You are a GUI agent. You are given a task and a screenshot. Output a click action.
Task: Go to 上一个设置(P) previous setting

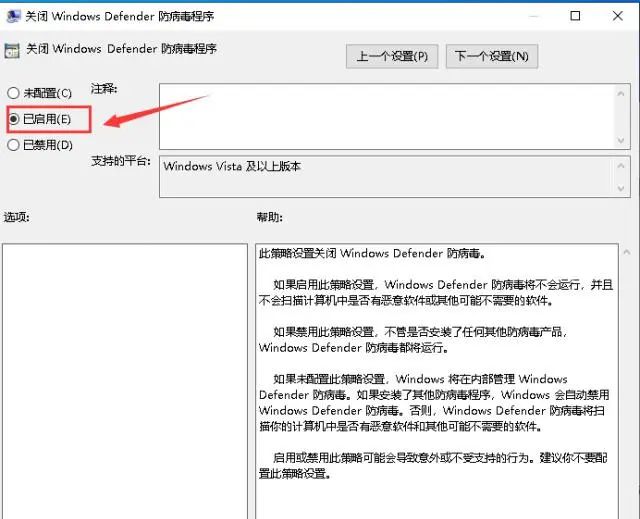pos(392,56)
